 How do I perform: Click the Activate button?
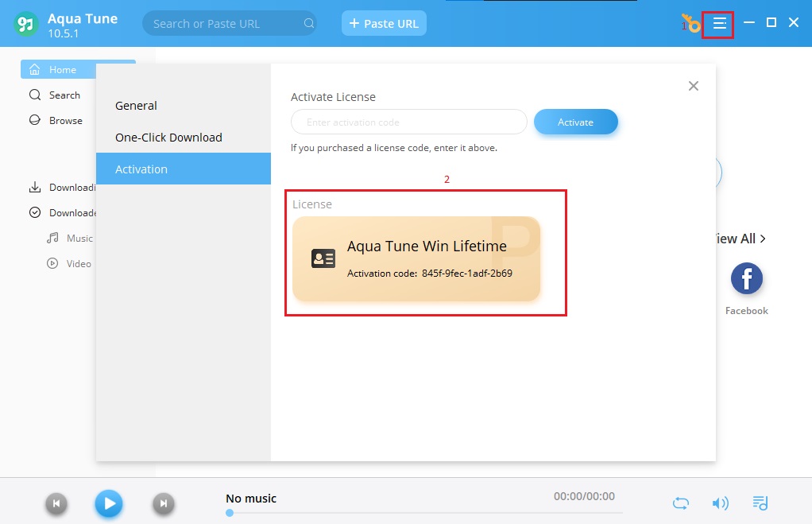[x=576, y=122]
